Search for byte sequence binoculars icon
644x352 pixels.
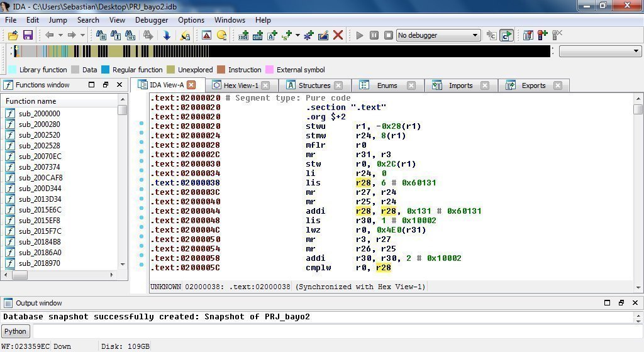coord(130,35)
